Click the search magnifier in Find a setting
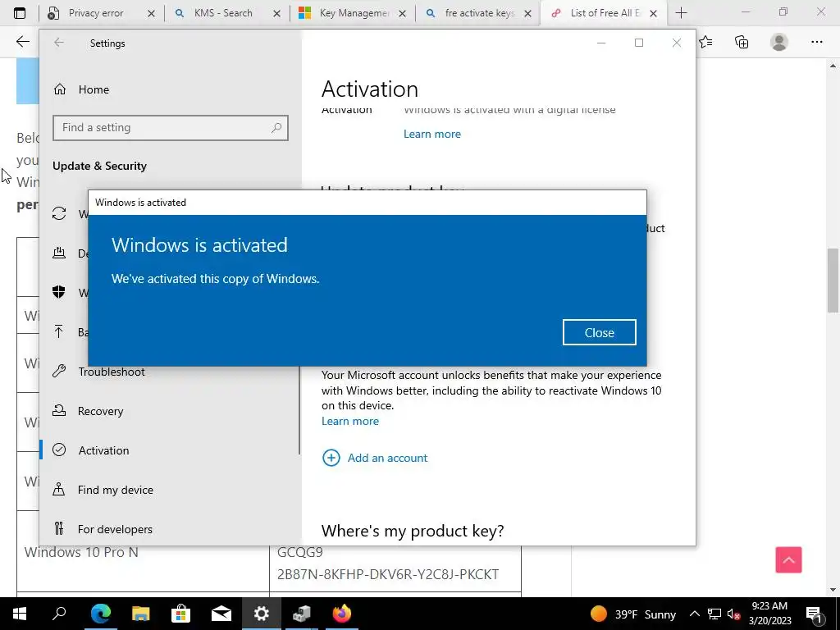 point(276,127)
